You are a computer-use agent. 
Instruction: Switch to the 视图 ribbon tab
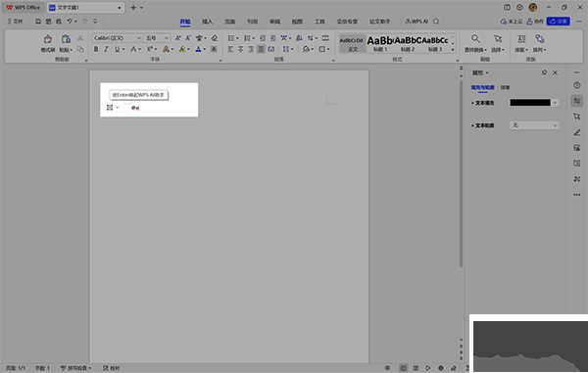[297, 22]
